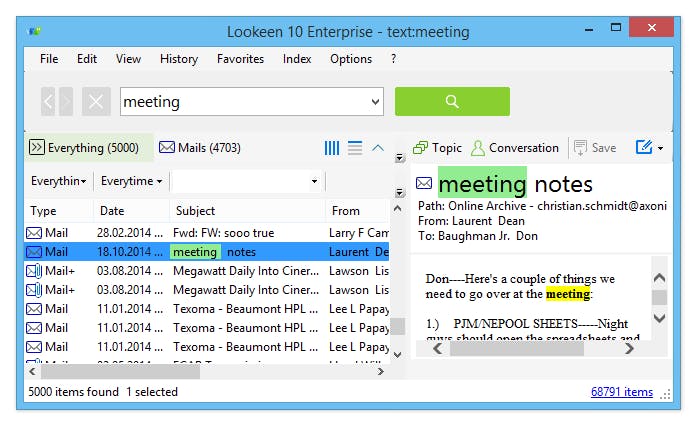Viewport: 696px width, 425px height.
Task: Go forward with the right navigation arrow
Action: click(66, 102)
